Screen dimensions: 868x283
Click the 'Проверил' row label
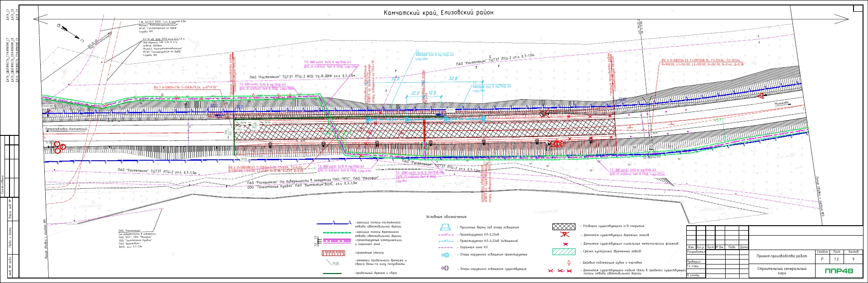[x=694, y=261]
